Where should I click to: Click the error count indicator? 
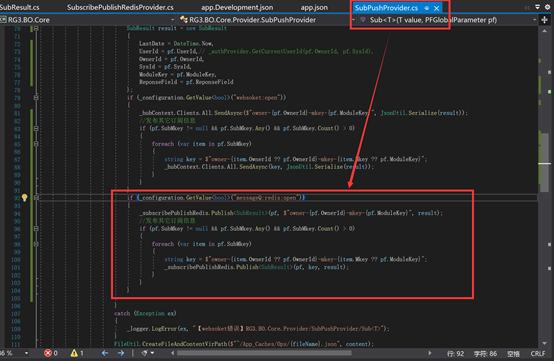pyautogui.click(x=51, y=353)
